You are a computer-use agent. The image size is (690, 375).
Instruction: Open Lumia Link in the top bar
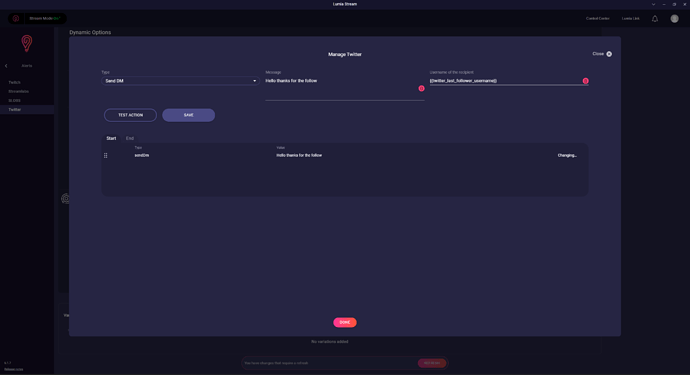pos(631,18)
